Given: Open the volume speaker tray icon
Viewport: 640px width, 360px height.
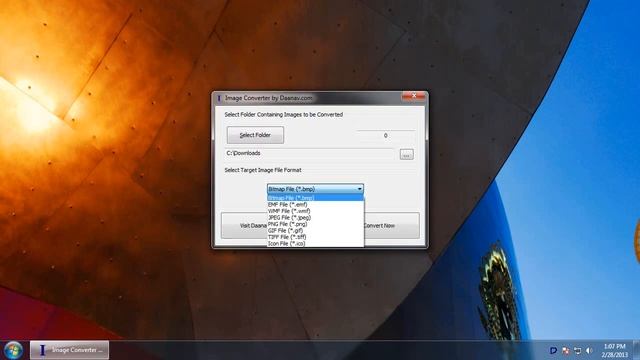Looking at the screenshot, I should click(589, 351).
